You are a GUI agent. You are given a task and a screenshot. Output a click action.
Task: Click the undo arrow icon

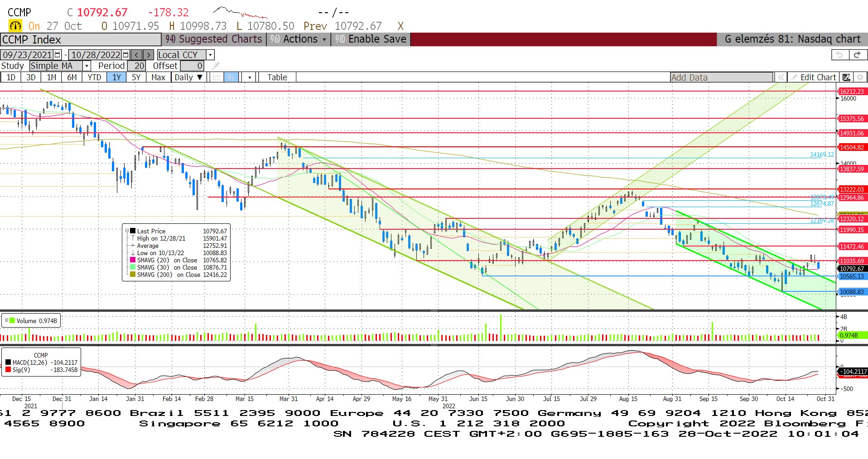coord(840,55)
